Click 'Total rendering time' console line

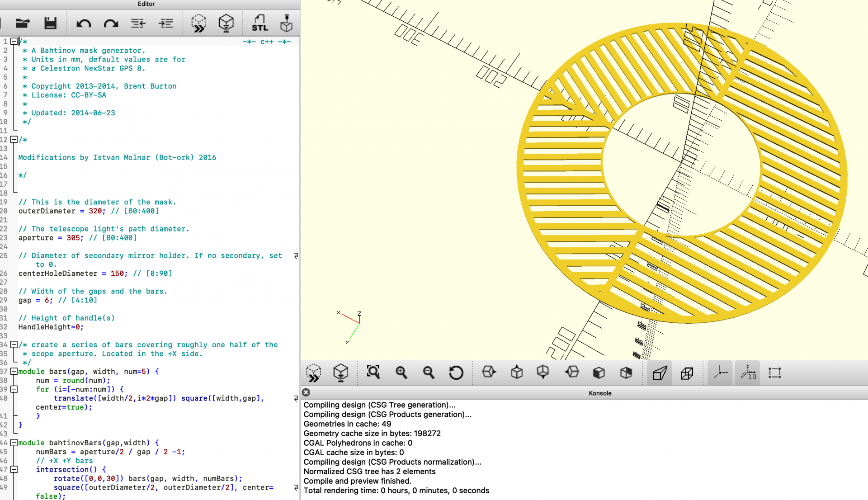pos(396,491)
